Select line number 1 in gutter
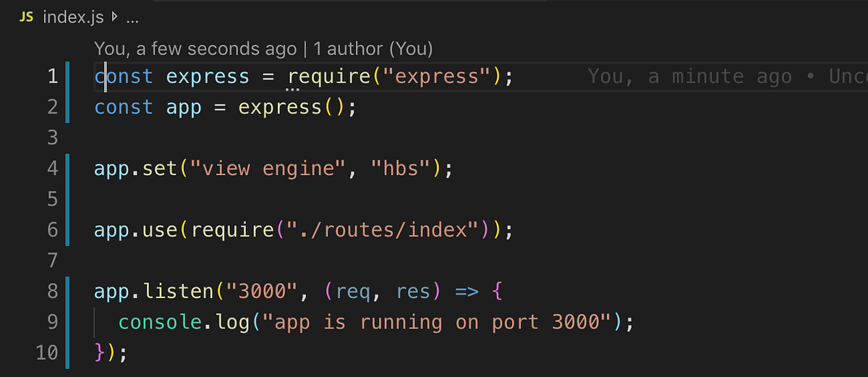This screenshot has height=377, width=868. point(52,76)
